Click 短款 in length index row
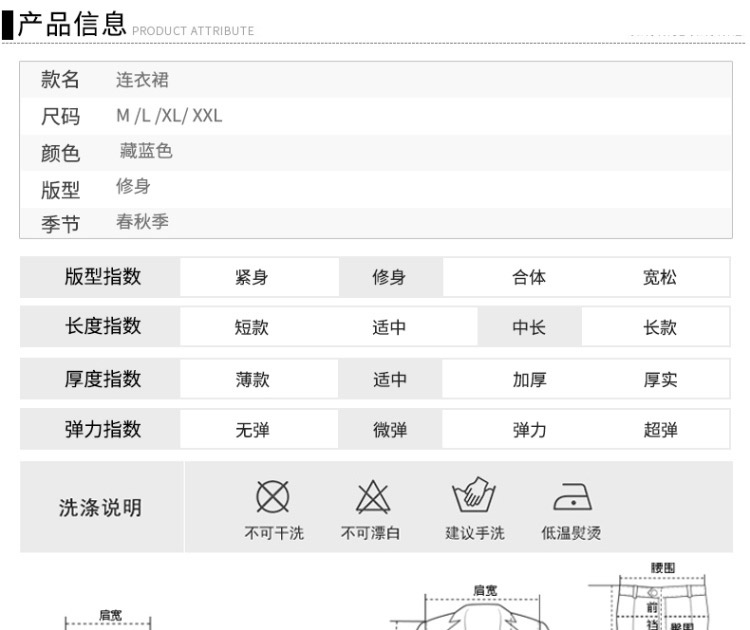This screenshot has height=630, width=750. 252,328
